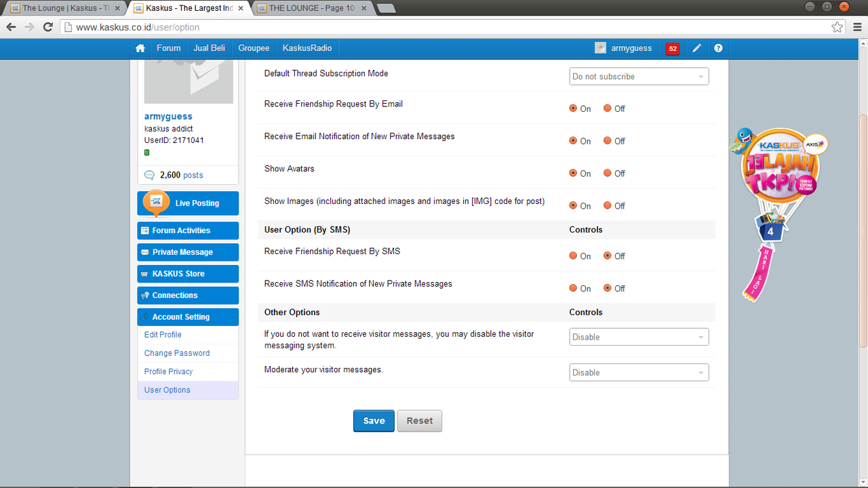This screenshot has height=488, width=868.
Task: Open the visitor messaging system Disable dropdown
Action: tap(639, 337)
